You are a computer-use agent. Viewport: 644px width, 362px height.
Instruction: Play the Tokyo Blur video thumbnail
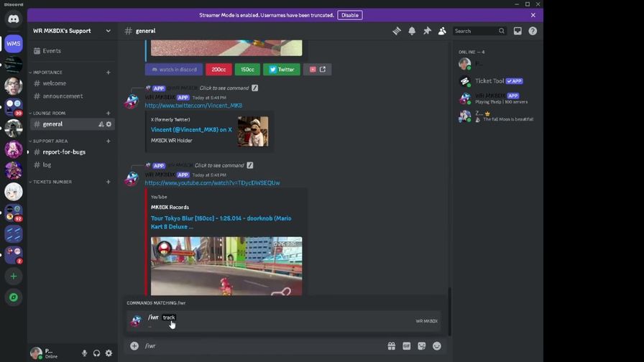coord(226,266)
